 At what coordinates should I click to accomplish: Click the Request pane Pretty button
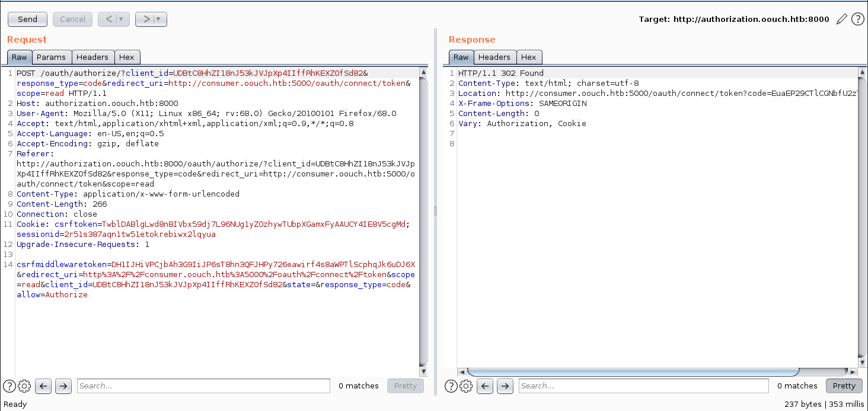pos(406,386)
